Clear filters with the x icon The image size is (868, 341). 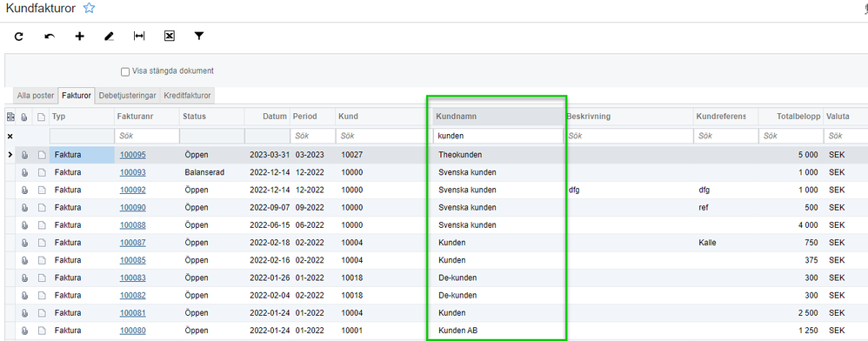point(10,137)
